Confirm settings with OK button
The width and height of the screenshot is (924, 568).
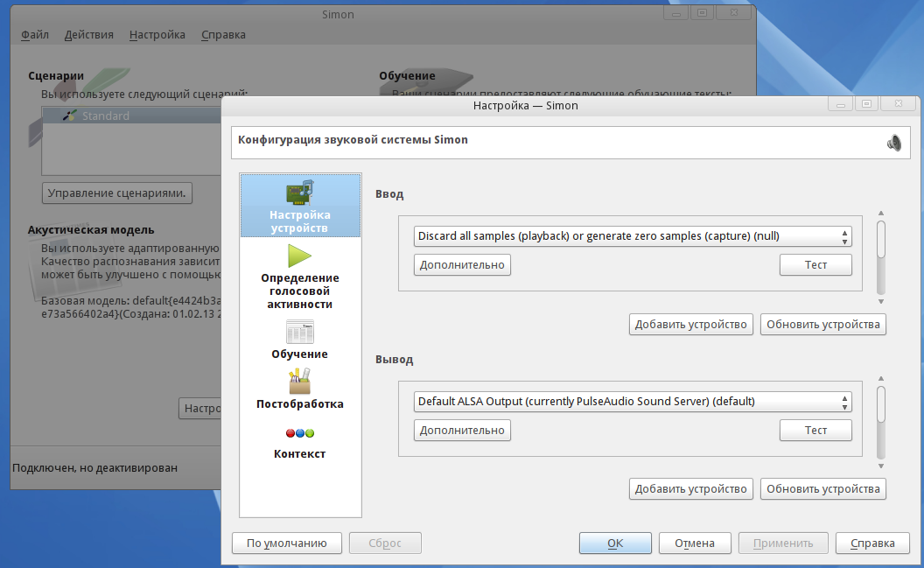pos(615,543)
